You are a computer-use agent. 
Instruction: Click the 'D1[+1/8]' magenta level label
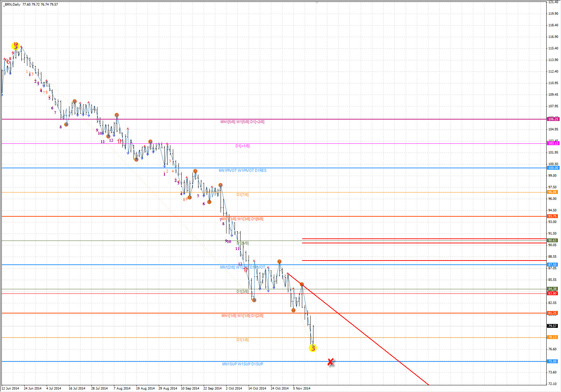242,146
